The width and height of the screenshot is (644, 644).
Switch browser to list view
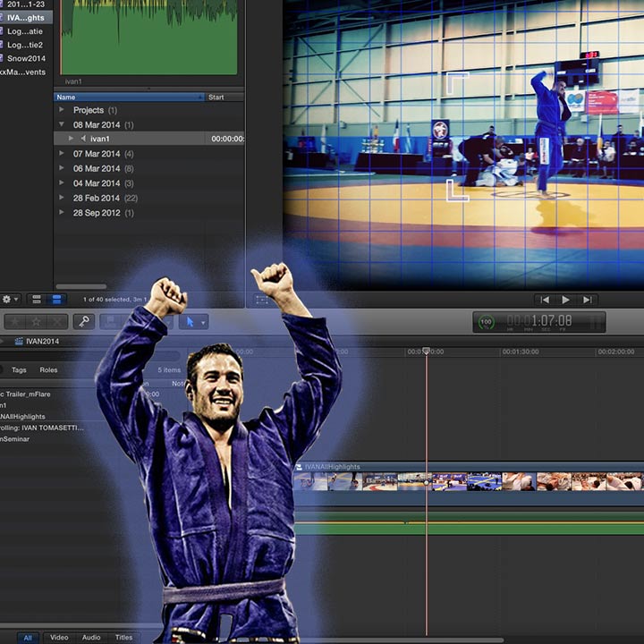coord(56,300)
